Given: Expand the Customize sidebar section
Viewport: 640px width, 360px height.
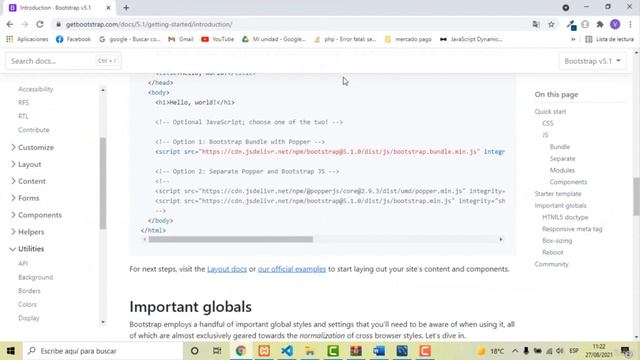Looking at the screenshot, I should point(32,147).
